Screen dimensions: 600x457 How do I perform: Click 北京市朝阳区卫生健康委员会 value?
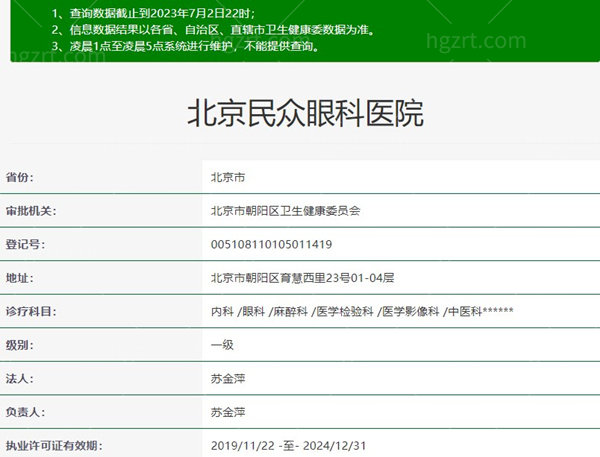[x=285, y=211]
